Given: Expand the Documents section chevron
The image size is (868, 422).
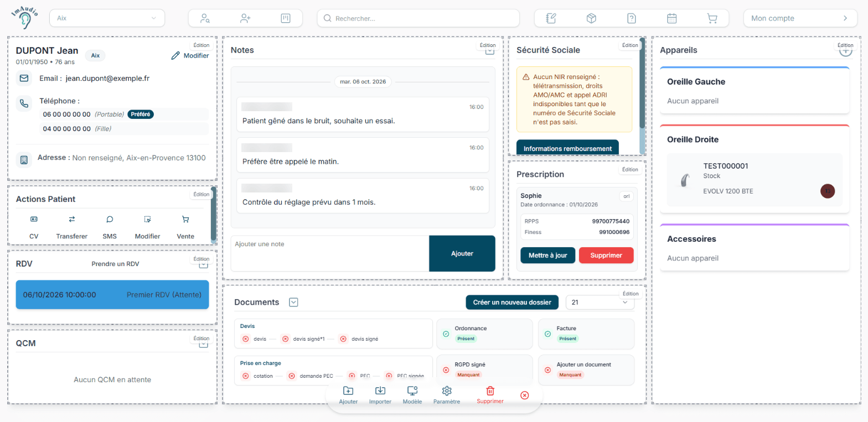Looking at the screenshot, I should click(x=293, y=302).
